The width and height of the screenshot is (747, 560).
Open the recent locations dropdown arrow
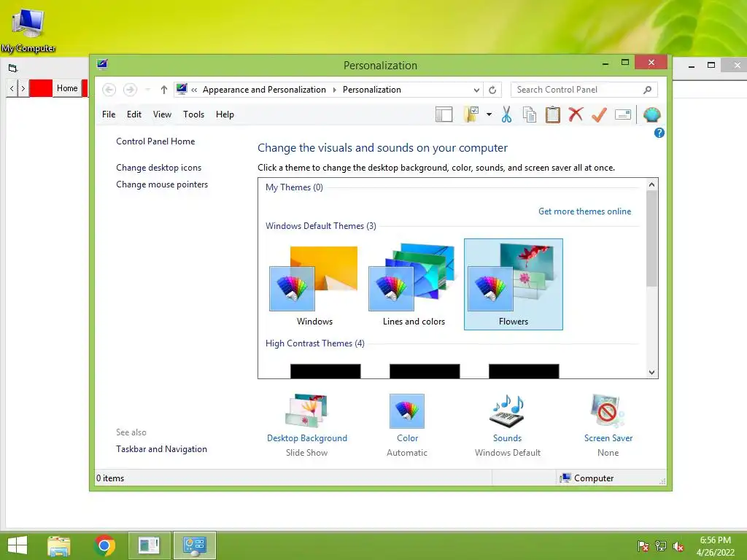(x=147, y=90)
